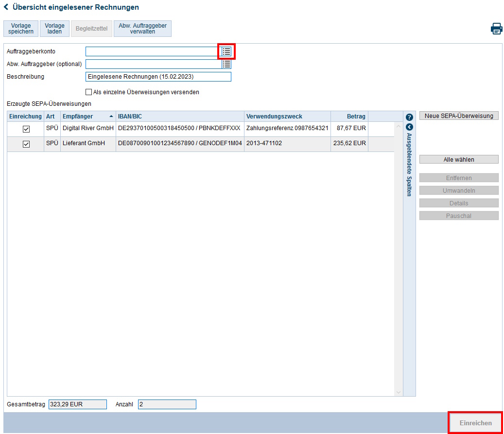Viewport: 504px width, 434px height.
Task: Go back using the header arrow
Action: [6, 7]
